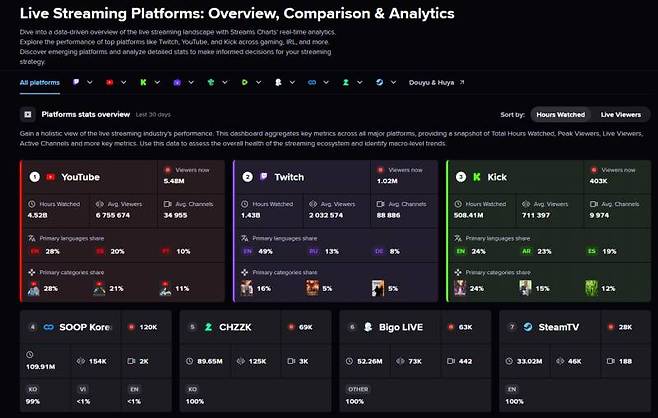Click the Avg. Viewers eye icon on the Twitch card
658x418 pixels.
(313, 204)
